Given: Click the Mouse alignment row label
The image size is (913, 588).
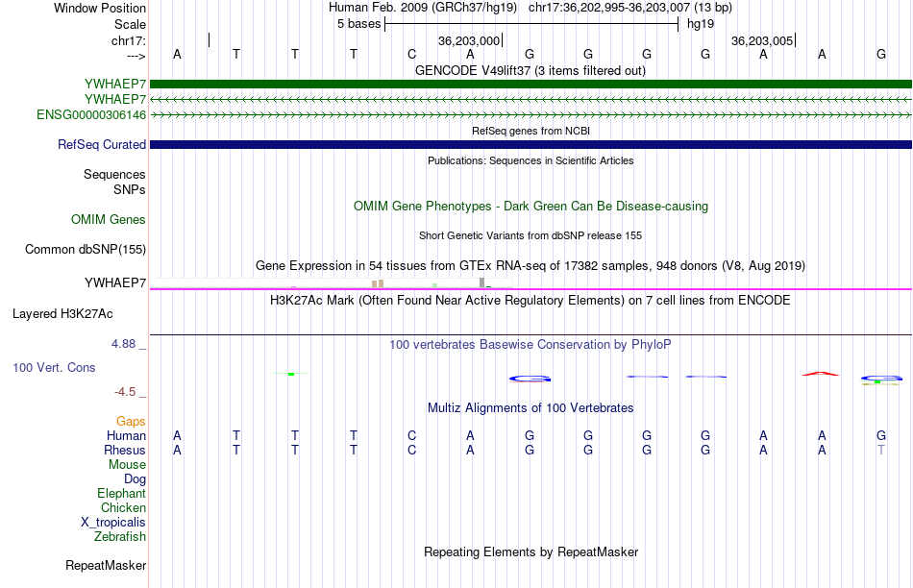Looking at the screenshot, I should pyautogui.click(x=127, y=465).
